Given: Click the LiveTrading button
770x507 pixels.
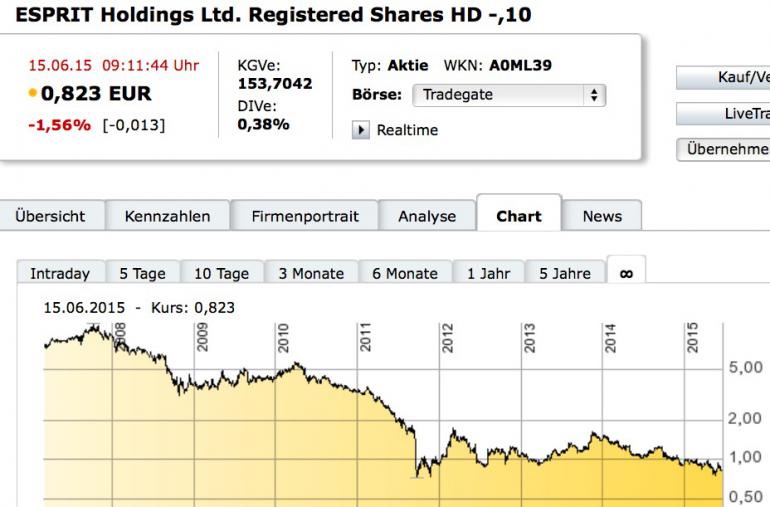Looking at the screenshot, I should (x=723, y=113).
